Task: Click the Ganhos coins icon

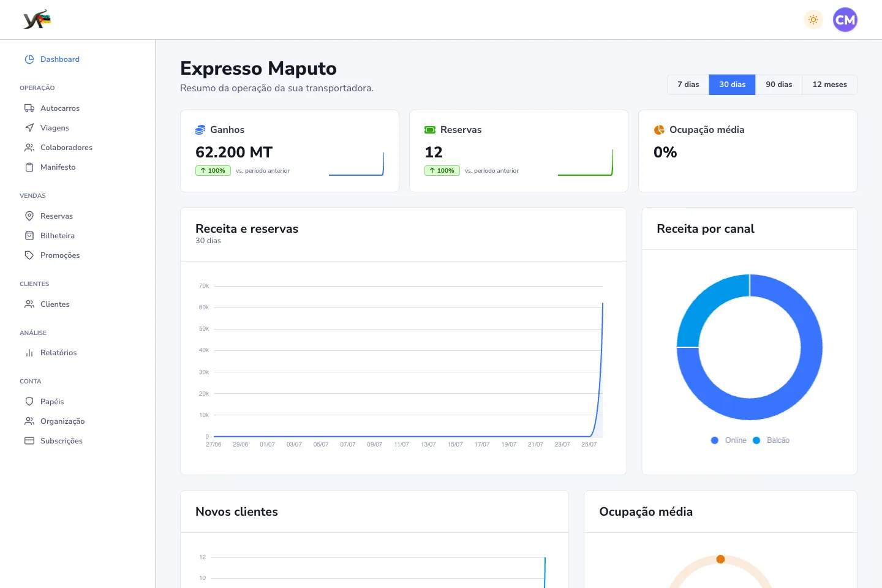Action: click(x=200, y=130)
